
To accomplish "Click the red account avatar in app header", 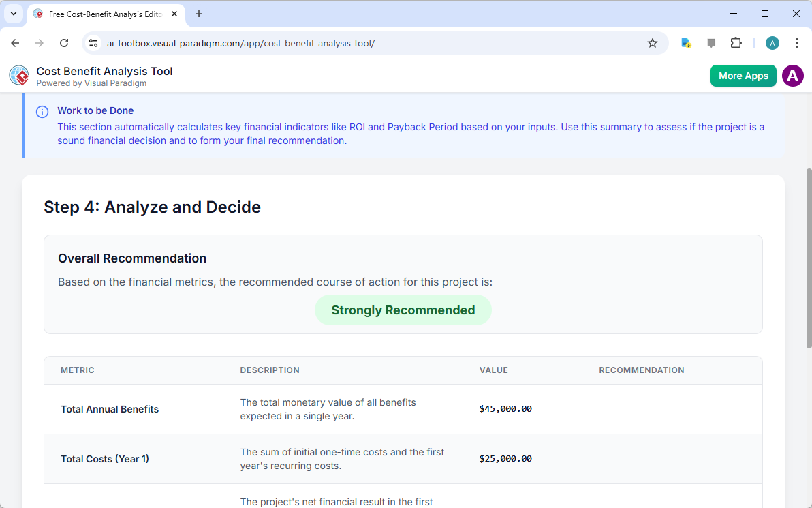I will tap(792, 76).
